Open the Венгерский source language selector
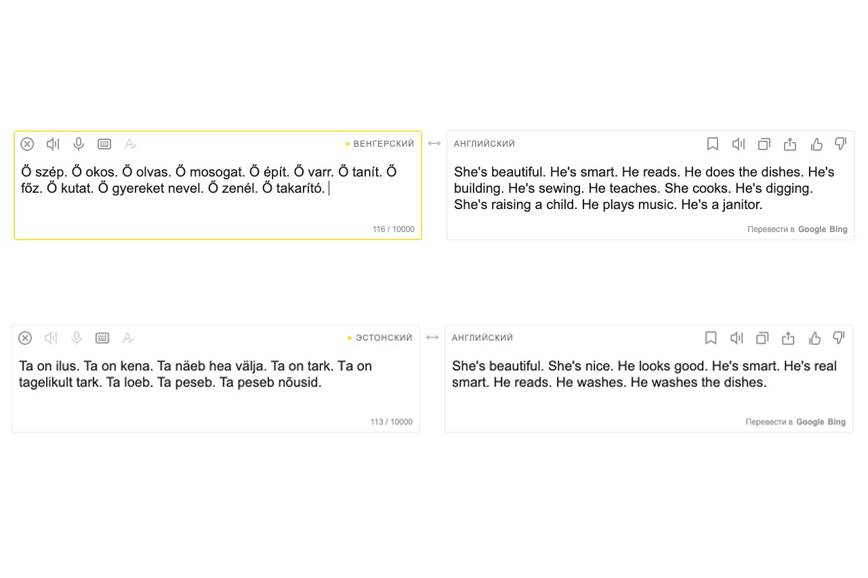 380,144
